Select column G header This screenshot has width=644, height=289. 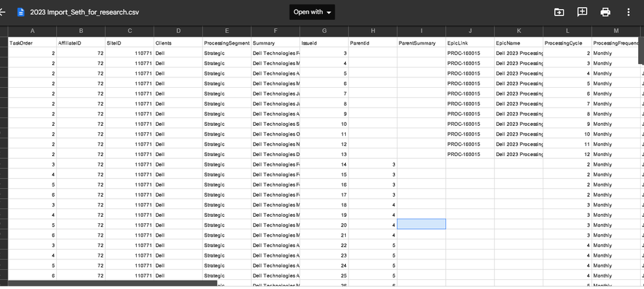pos(324,31)
